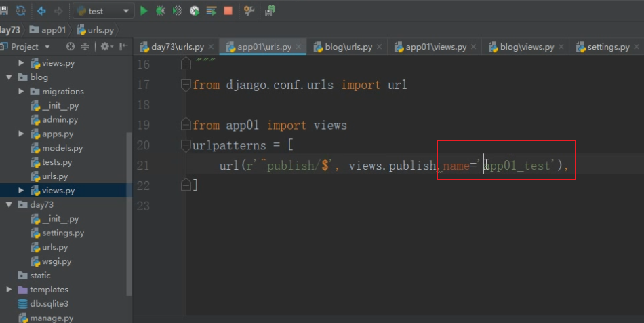The width and height of the screenshot is (644, 323).
Task: Expand the migrations folder
Action: click(21, 91)
